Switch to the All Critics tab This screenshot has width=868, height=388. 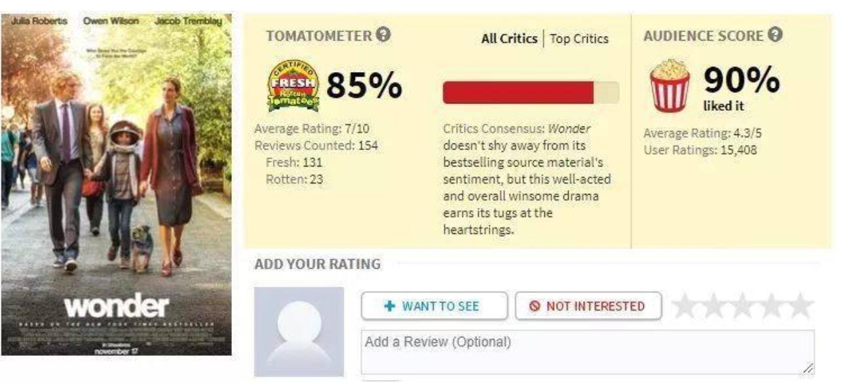tap(509, 39)
